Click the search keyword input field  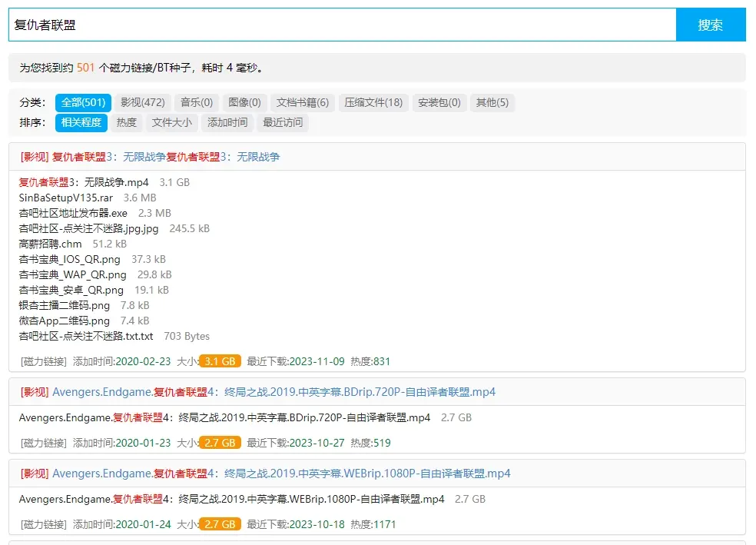point(338,25)
